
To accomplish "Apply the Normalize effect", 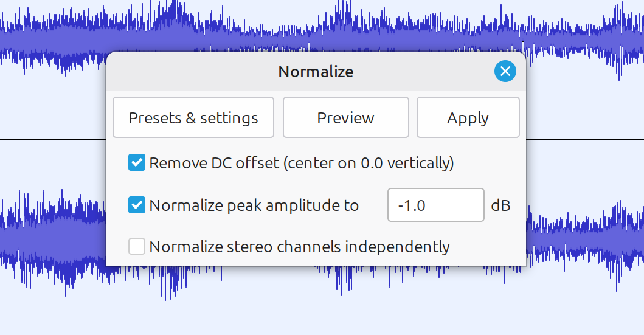I will point(468,117).
